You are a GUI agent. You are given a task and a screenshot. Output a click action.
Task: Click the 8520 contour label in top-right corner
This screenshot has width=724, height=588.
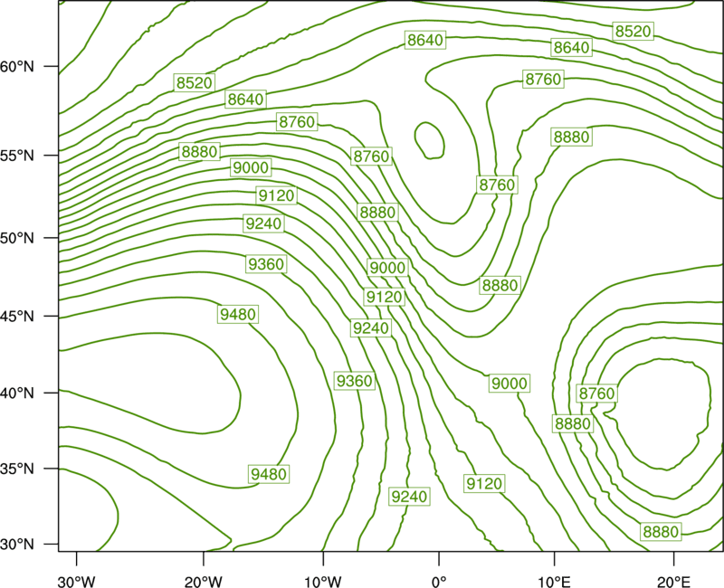coord(633,31)
